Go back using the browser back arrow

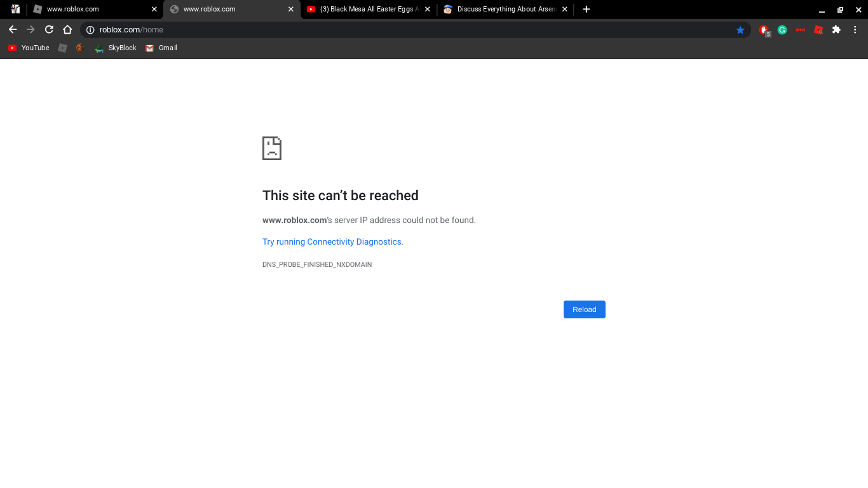13,29
